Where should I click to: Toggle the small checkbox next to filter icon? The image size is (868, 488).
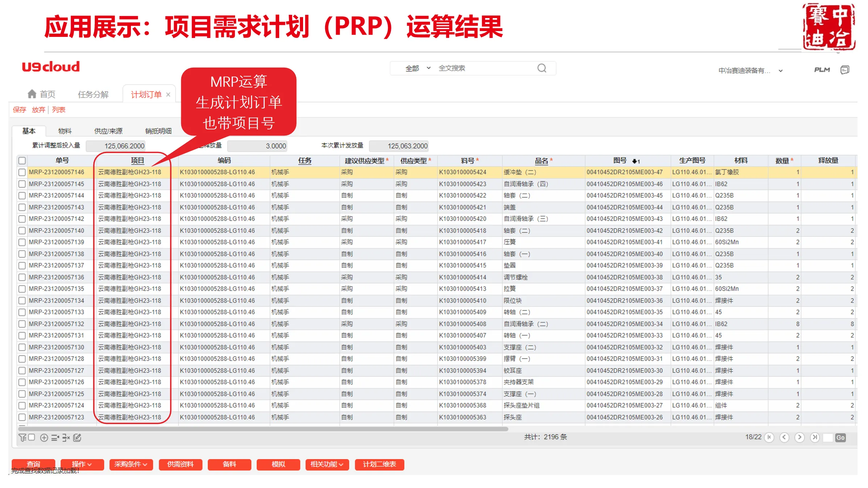coord(31,437)
